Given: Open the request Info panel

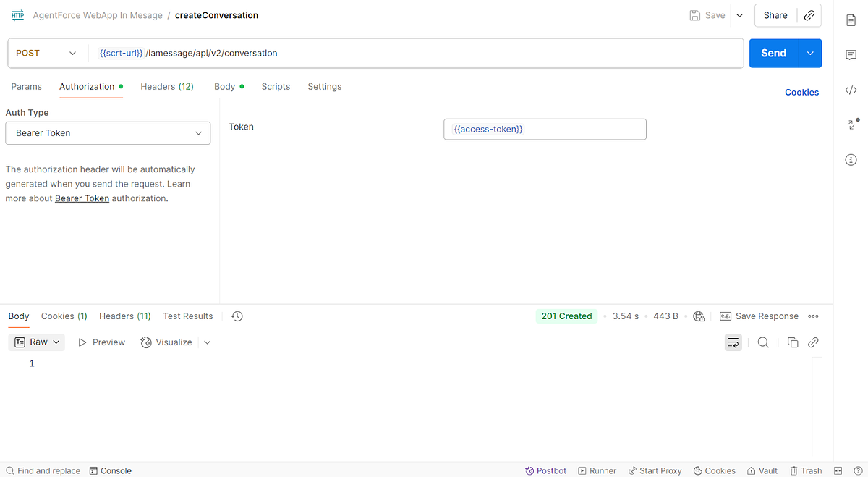Looking at the screenshot, I should click(851, 159).
